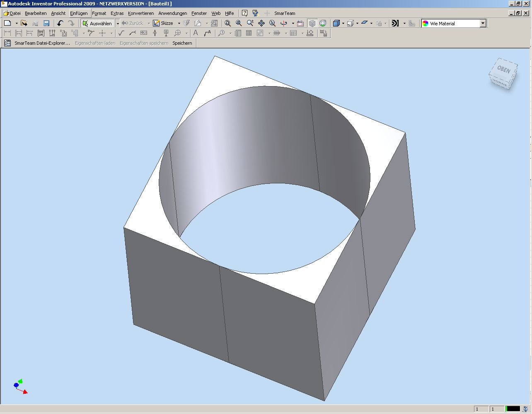The width and height of the screenshot is (532, 414).
Task: Click the rainbow color wheel swatch
Action: click(426, 24)
